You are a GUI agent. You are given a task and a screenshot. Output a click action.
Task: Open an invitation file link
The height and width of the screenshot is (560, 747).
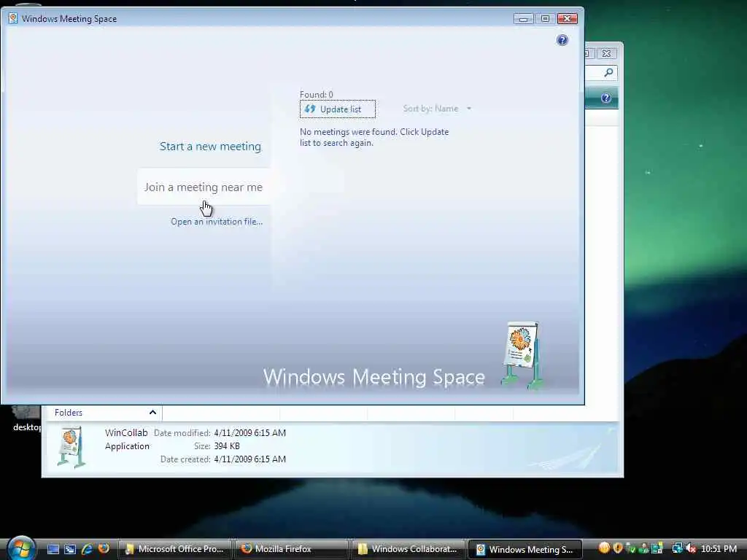click(217, 222)
